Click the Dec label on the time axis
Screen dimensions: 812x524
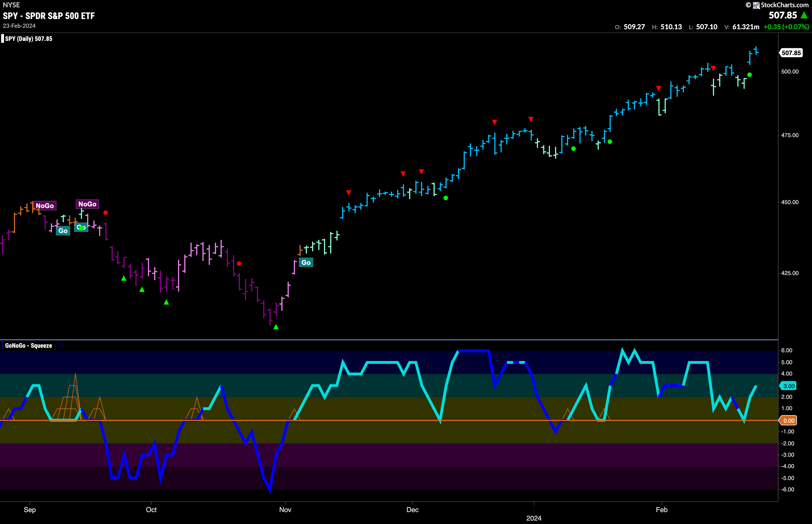pos(413,510)
